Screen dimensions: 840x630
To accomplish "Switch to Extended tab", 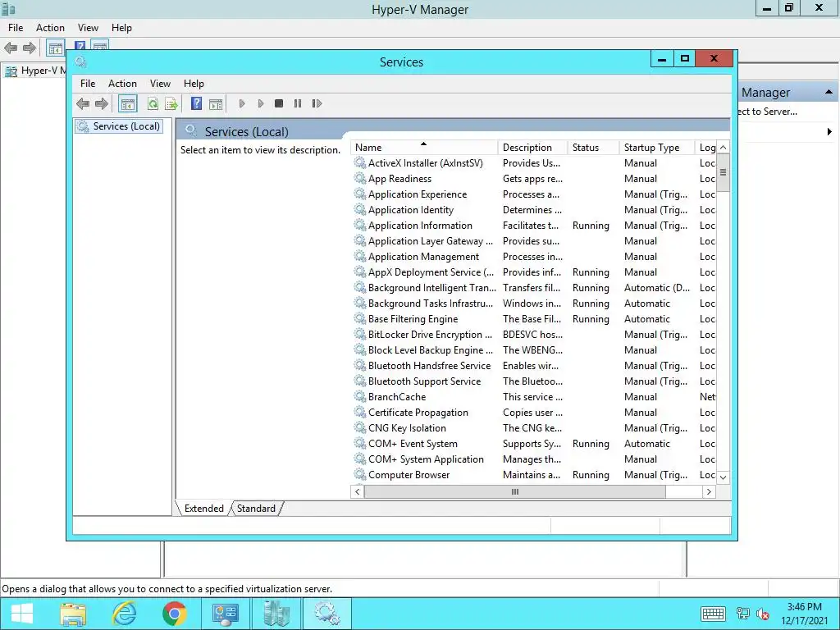I will 203,509.
